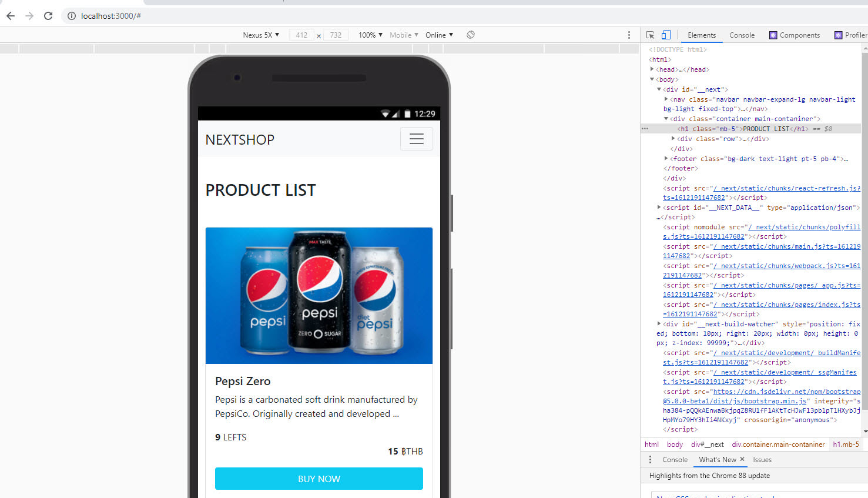View site information icon in address bar

coord(72,16)
